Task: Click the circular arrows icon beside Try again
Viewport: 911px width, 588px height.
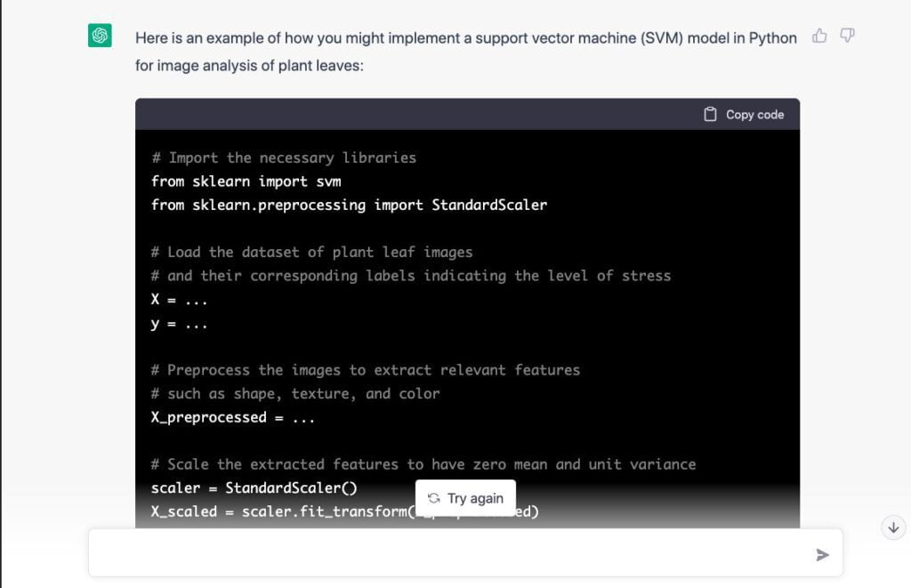Action: pos(434,498)
